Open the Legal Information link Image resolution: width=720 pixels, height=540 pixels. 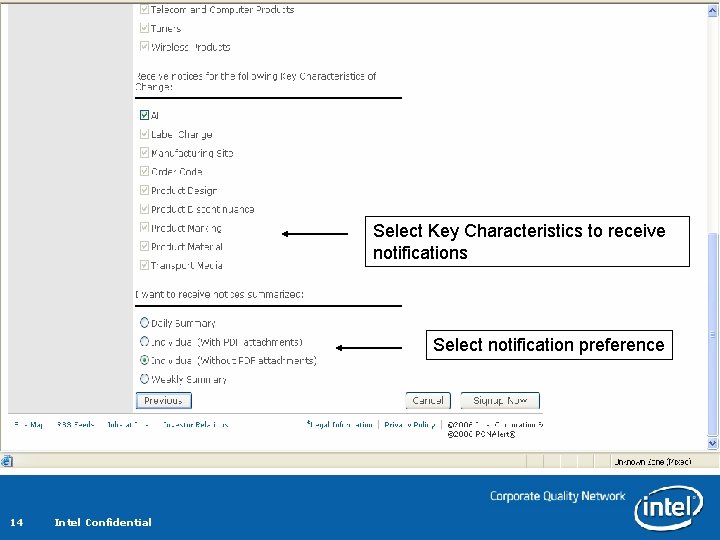click(340, 425)
